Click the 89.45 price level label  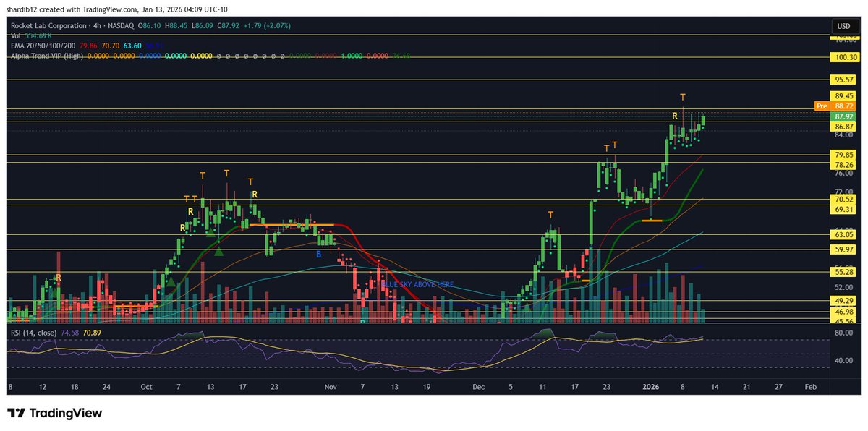pos(844,95)
